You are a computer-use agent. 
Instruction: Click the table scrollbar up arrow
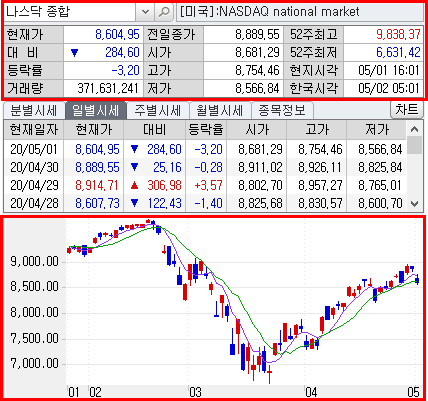pos(415,129)
